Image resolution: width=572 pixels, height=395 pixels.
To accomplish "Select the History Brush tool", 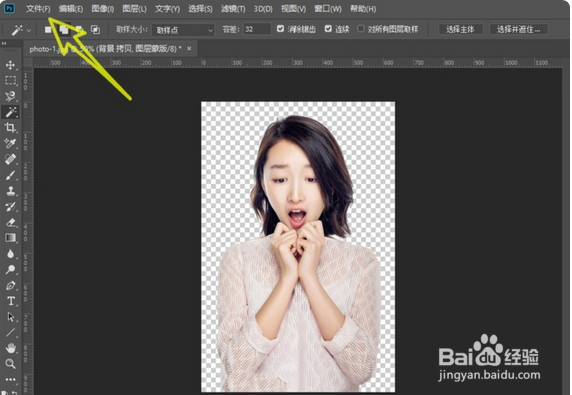I will pos(10,206).
